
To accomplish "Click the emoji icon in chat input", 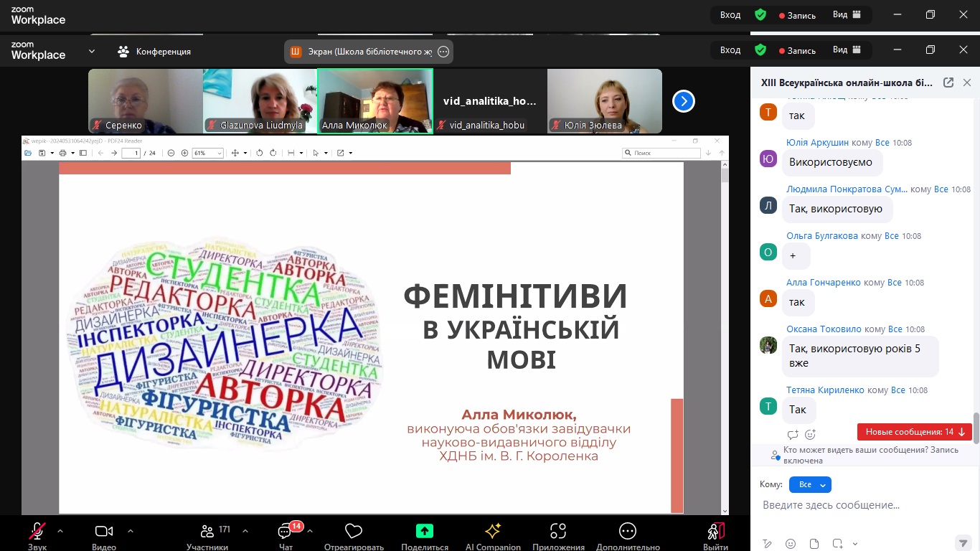I will 791,543.
